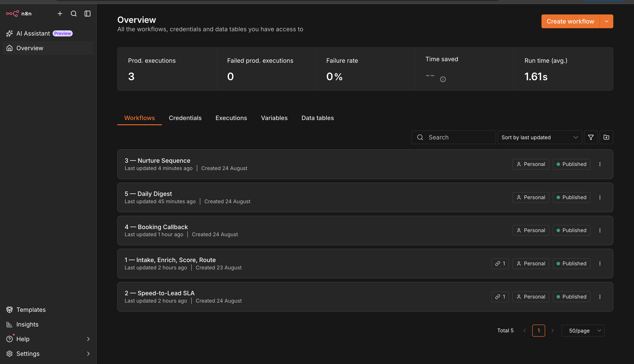The image size is (634, 364).
Task: Open the 50/page size dropdown
Action: 583,331
